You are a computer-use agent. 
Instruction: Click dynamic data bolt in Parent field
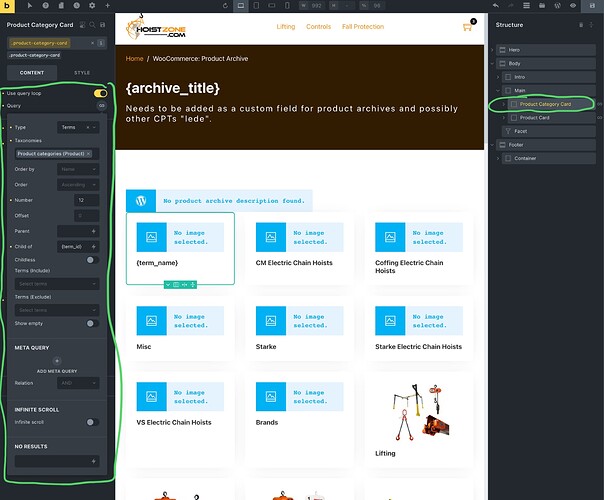[x=94, y=231]
